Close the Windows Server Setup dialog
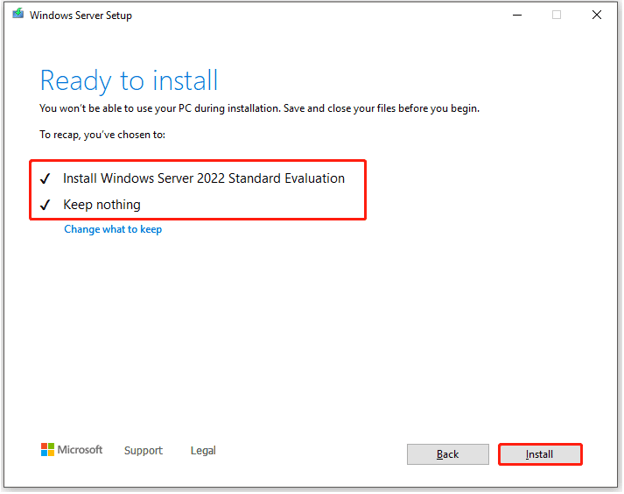The image size is (624, 494). point(597,15)
